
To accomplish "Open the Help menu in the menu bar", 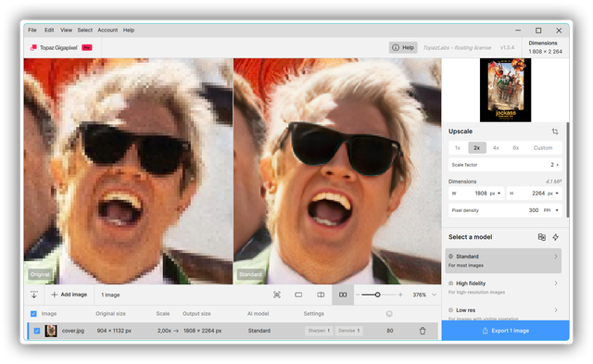I will pos(129,30).
